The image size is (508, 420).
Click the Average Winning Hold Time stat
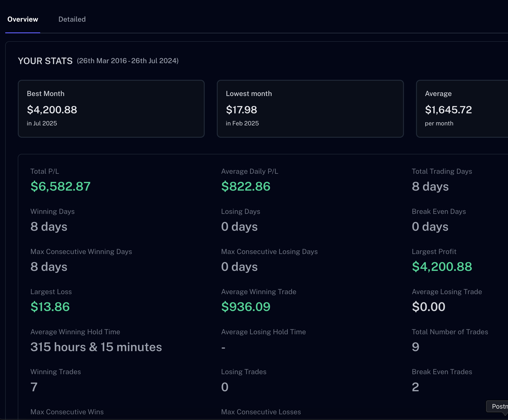pyautogui.click(x=96, y=347)
